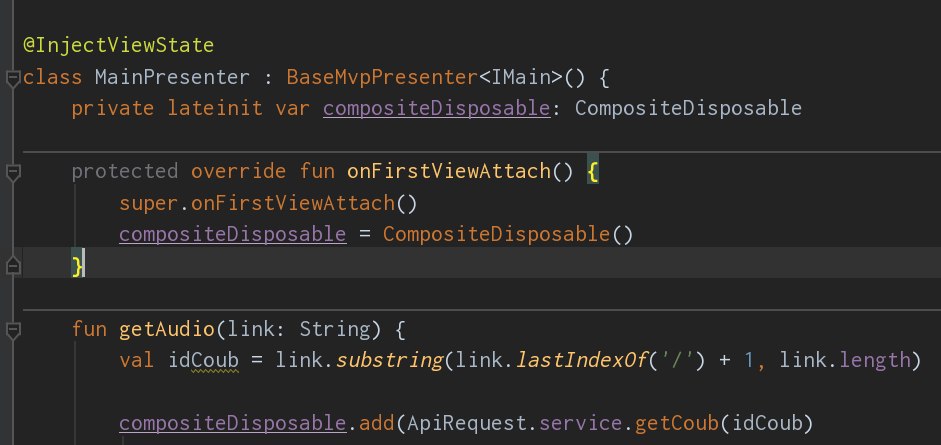The image size is (941, 445).
Task: Click super.onFirstViewAttach() call
Action: click(x=268, y=203)
